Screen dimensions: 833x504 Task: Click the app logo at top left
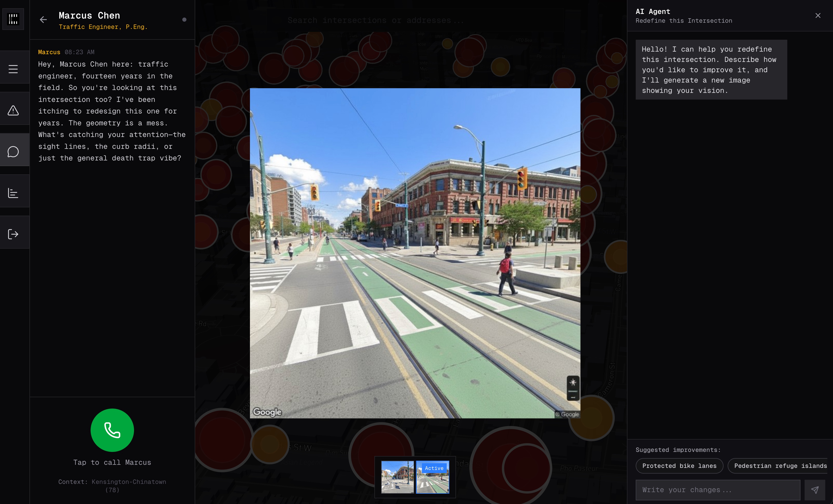point(13,19)
